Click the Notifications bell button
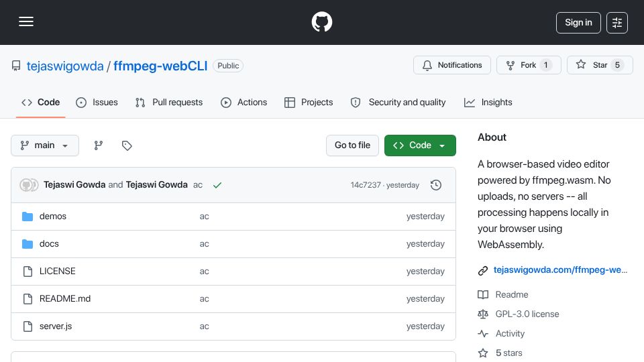Image resolution: width=644 pixels, height=362 pixels. coord(451,65)
